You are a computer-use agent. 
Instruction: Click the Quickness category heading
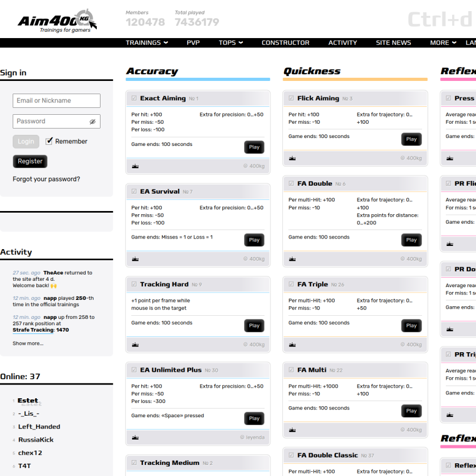point(312,71)
